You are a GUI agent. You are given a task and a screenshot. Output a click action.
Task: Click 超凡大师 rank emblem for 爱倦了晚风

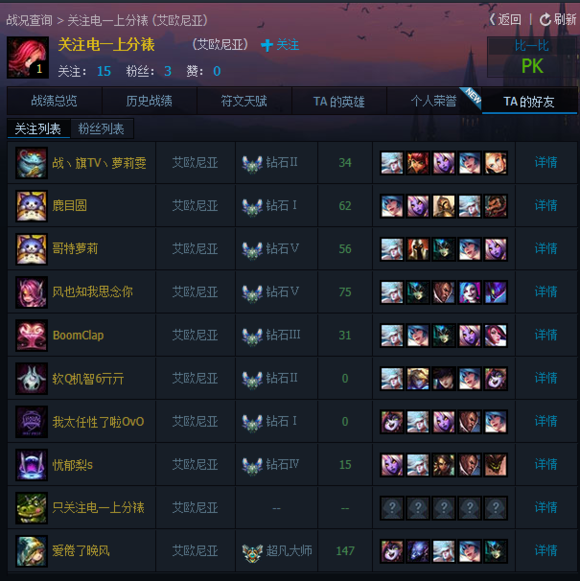(x=252, y=551)
